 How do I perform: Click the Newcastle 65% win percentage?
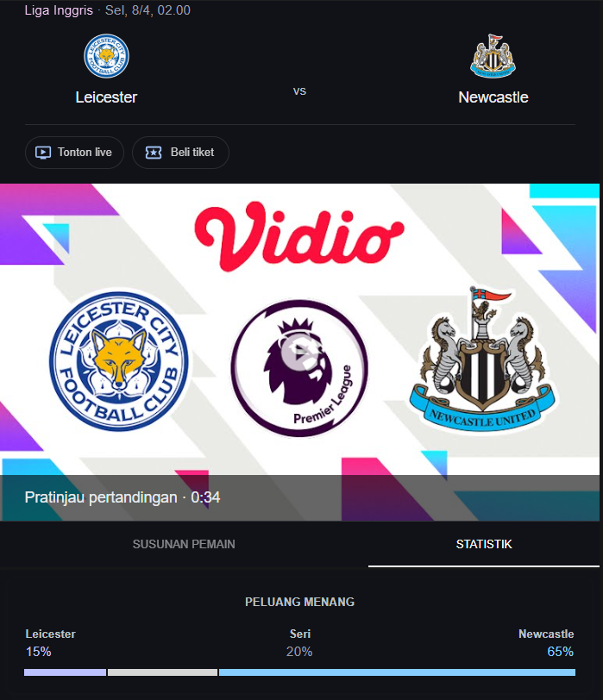[560, 652]
